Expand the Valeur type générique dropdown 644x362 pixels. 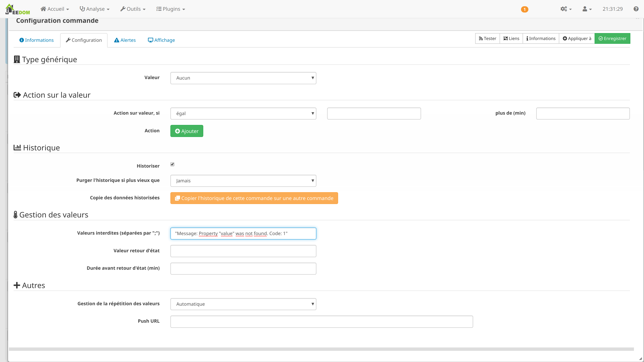pyautogui.click(x=243, y=78)
